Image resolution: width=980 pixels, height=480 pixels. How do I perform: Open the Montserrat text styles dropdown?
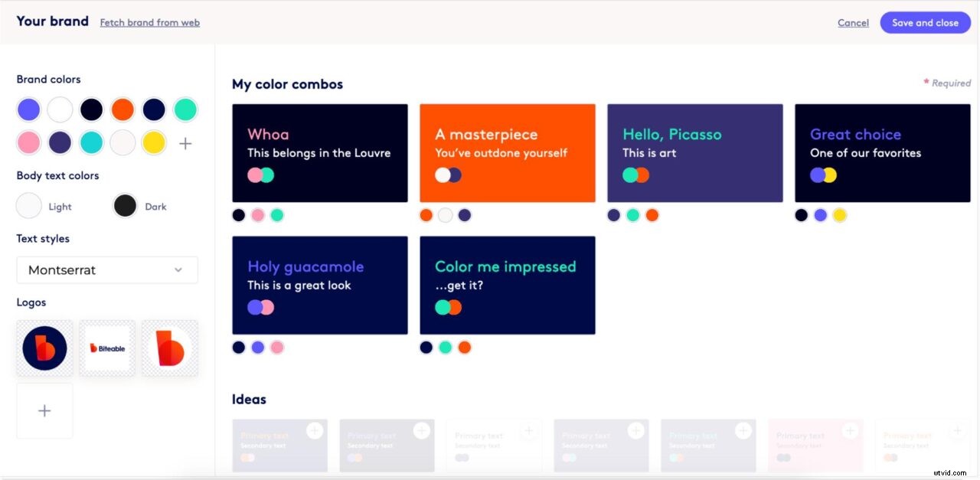107,269
